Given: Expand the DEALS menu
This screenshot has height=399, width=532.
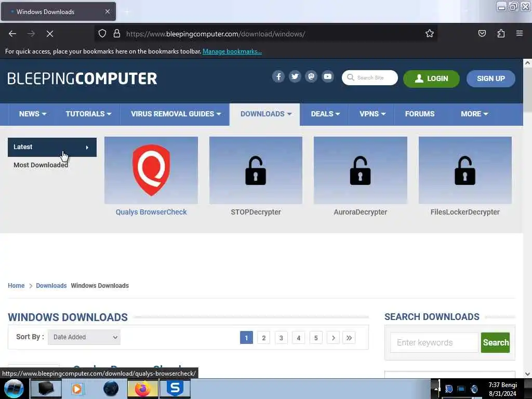Looking at the screenshot, I should 325,114.
